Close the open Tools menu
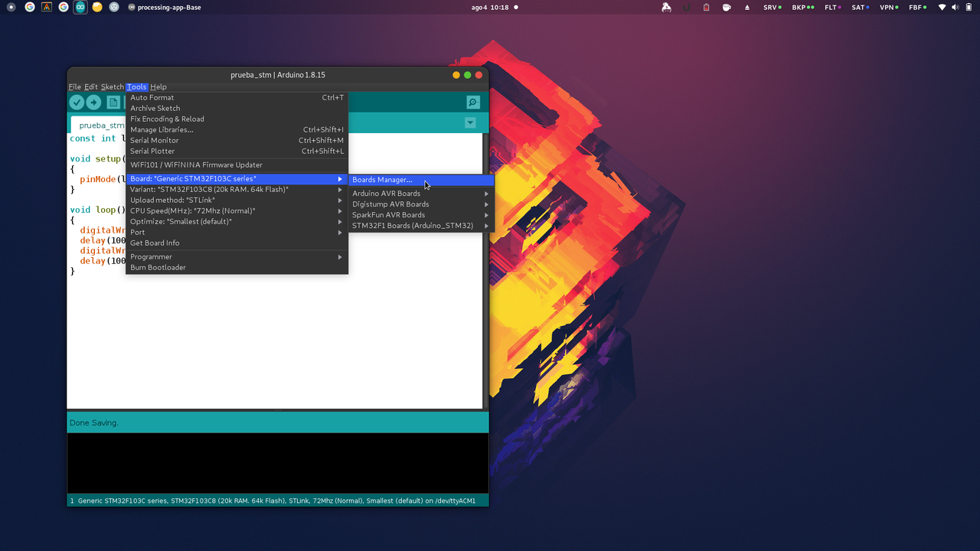This screenshot has width=980, height=551. click(136, 86)
